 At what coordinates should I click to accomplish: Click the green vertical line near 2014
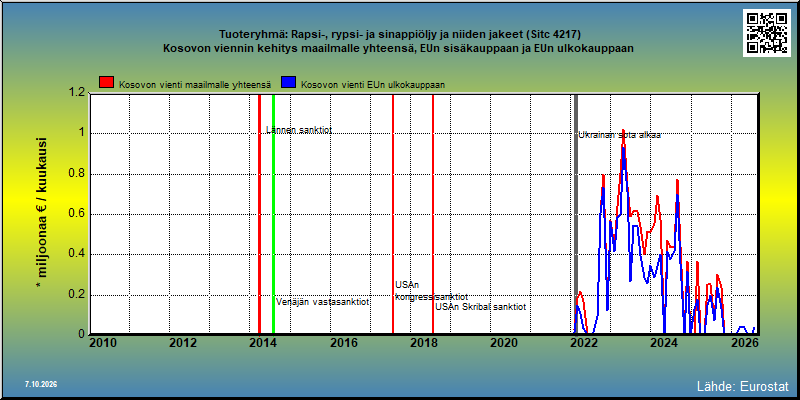click(273, 214)
